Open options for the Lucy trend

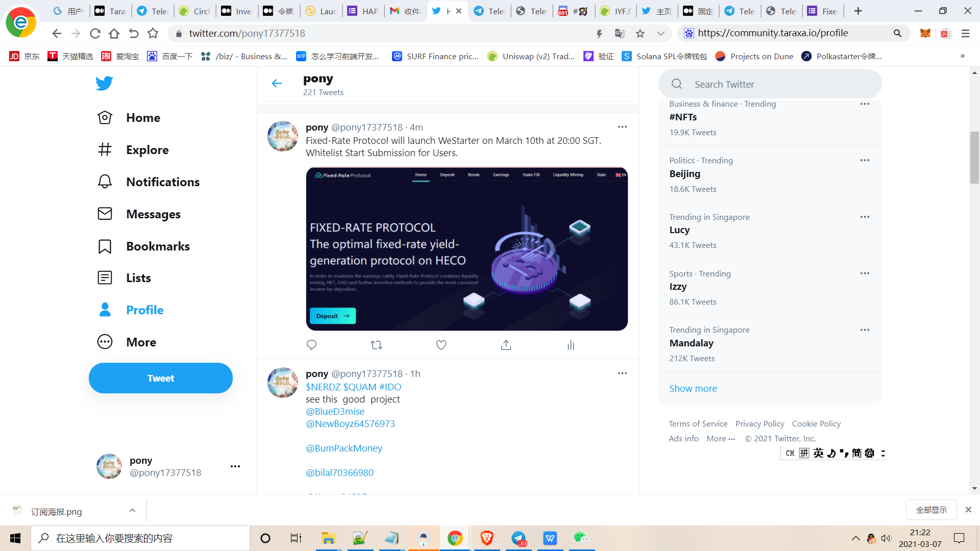pyautogui.click(x=865, y=217)
